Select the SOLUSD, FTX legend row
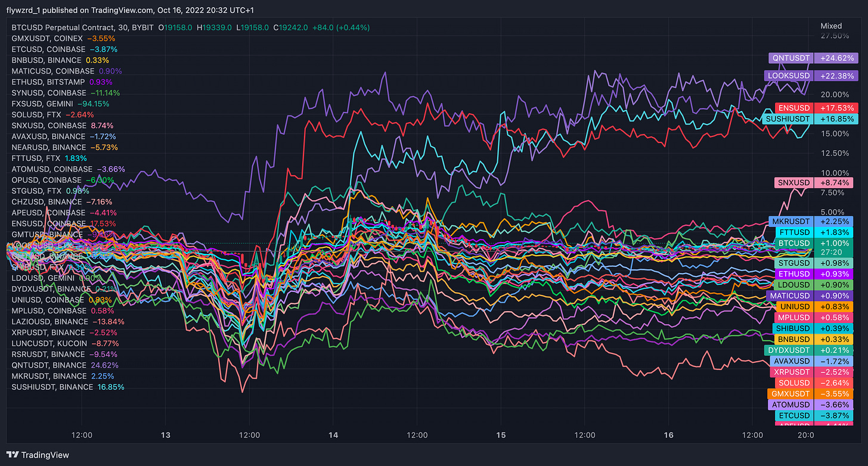Screen dimensions: 868x466 click(52, 114)
